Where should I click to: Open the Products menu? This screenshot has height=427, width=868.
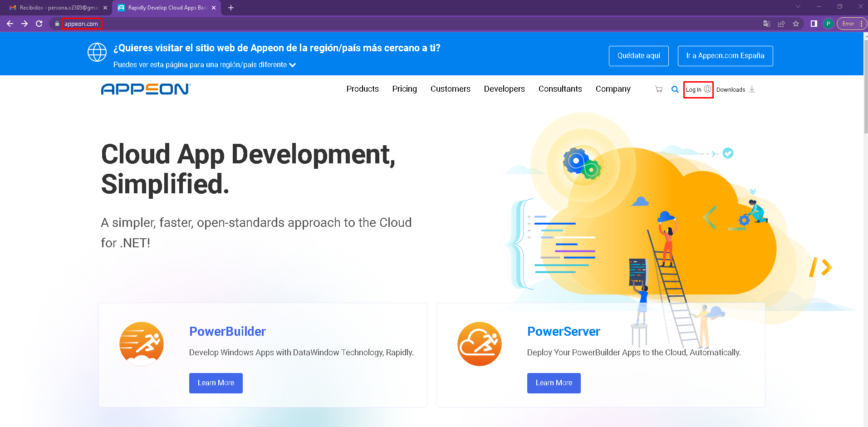coord(362,89)
